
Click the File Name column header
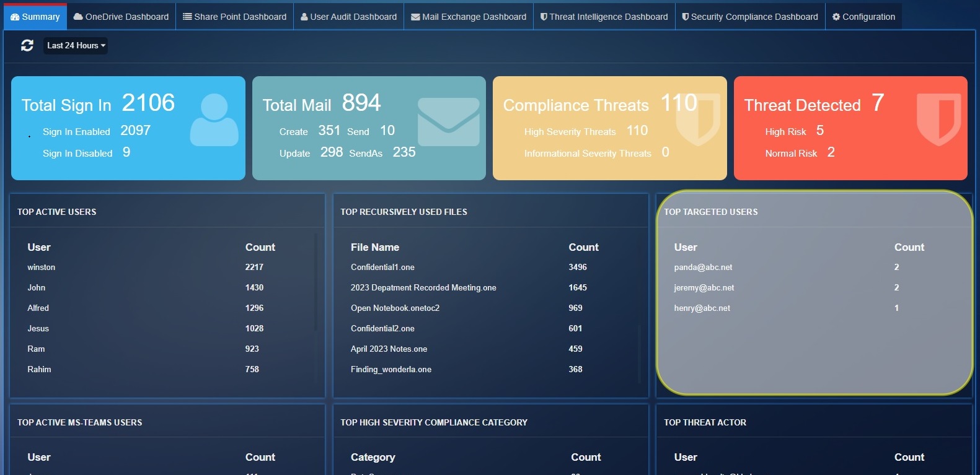(x=375, y=247)
